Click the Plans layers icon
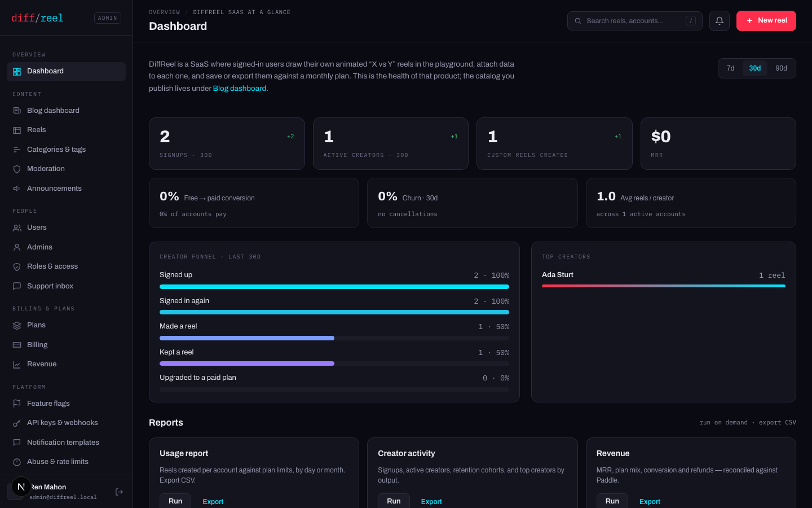 pos(17,325)
